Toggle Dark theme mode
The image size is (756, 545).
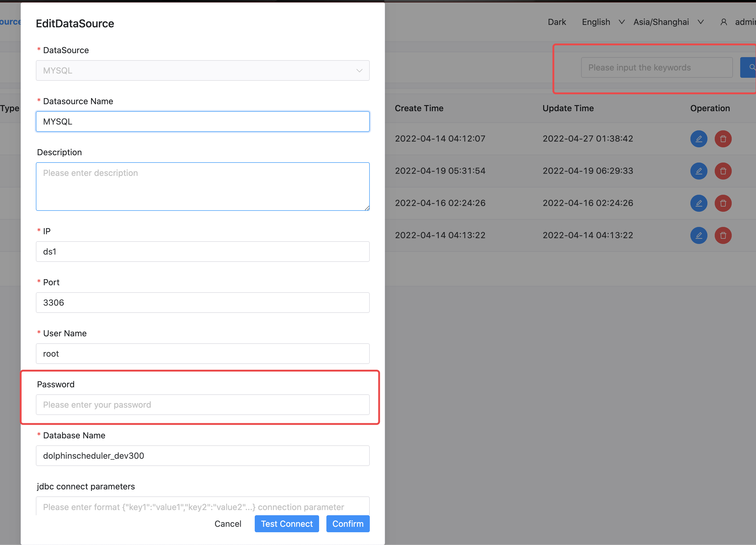[557, 22]
